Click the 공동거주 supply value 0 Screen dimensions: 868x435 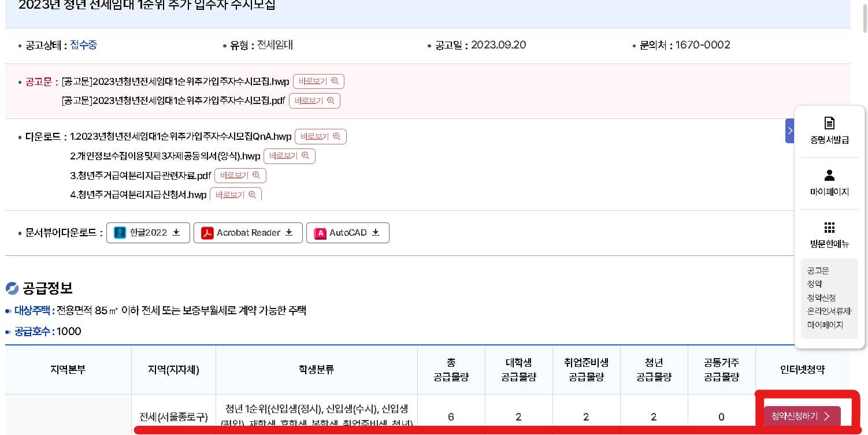(x=721, y=417)
